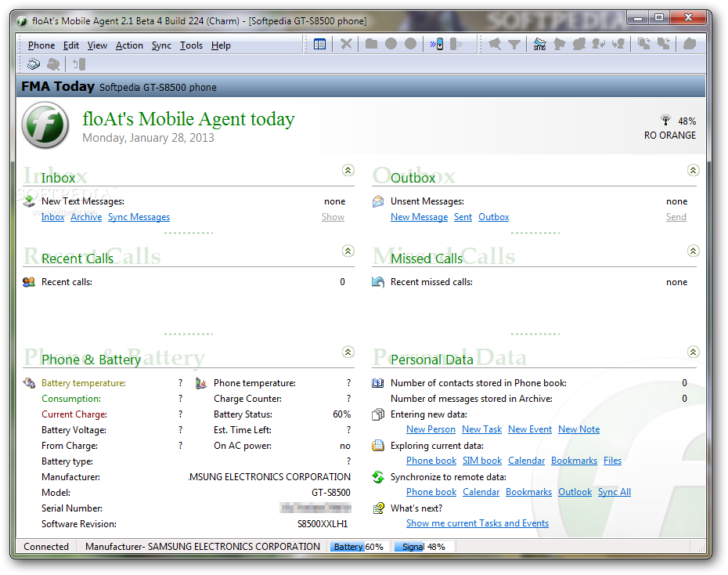Collapse the Outbox section
Screen dimensions: 728x575
(694, 171)
